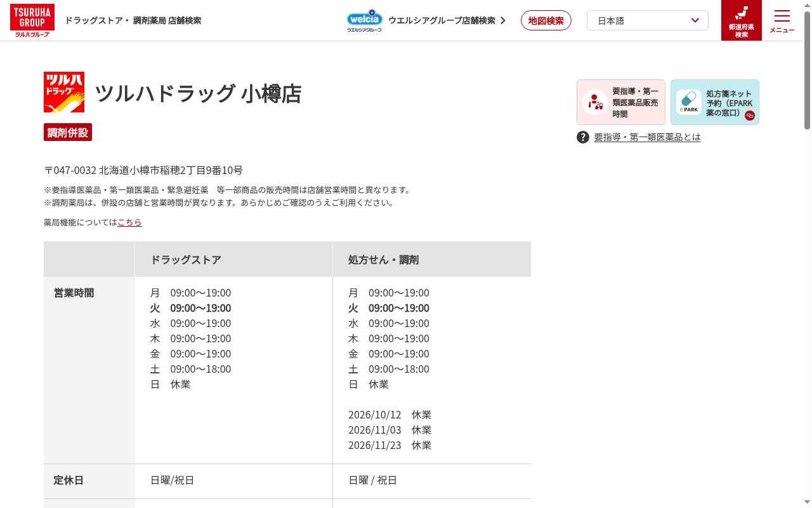The width and height of the screenshot is (812, 508).
Task: Click 要指導・第一類医薬品販売時間 card text
Action: pyautogui.click(x=636, y=102)
